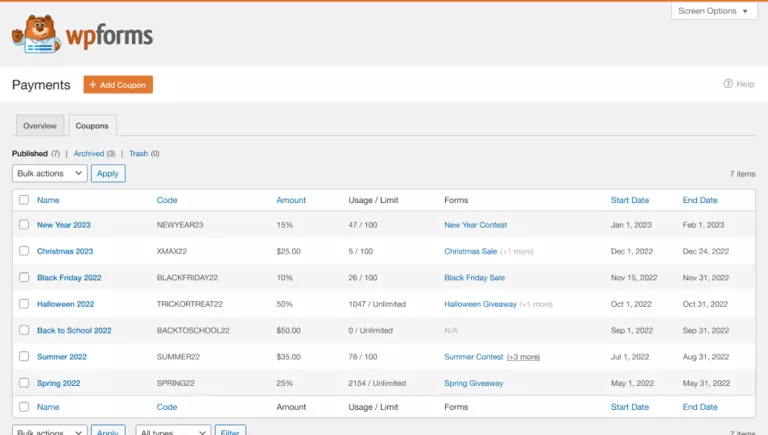Viewport: 768px width, 435px height.
Task: Open the Black Friday 2022 coupon
Action: [69, 278]
